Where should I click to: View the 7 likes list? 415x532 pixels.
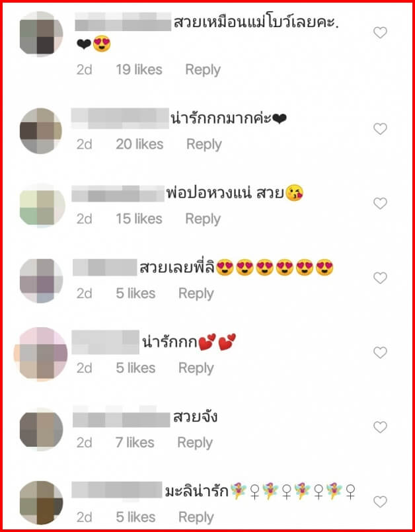click(x=135, y=442)
